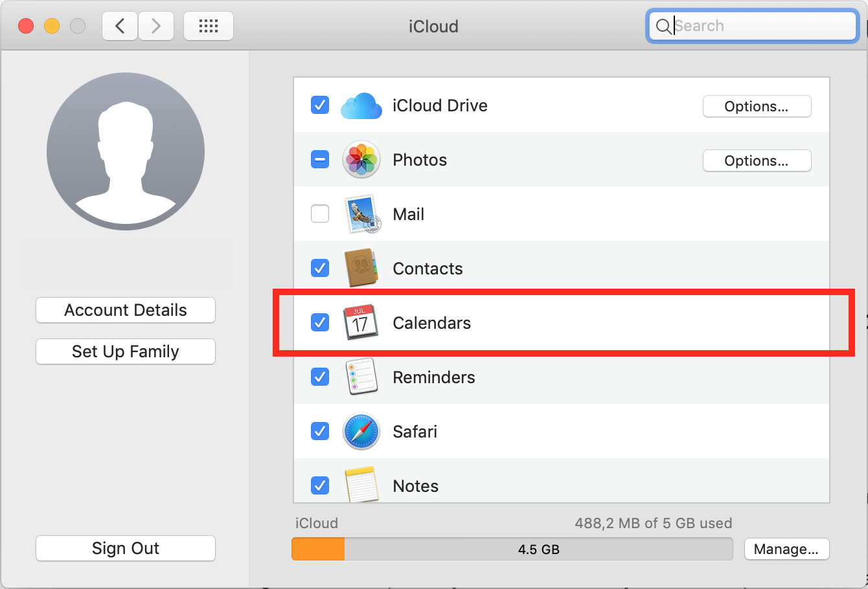Click the user avatar picture
Viewport: 868px width, 589px height.
126,151
